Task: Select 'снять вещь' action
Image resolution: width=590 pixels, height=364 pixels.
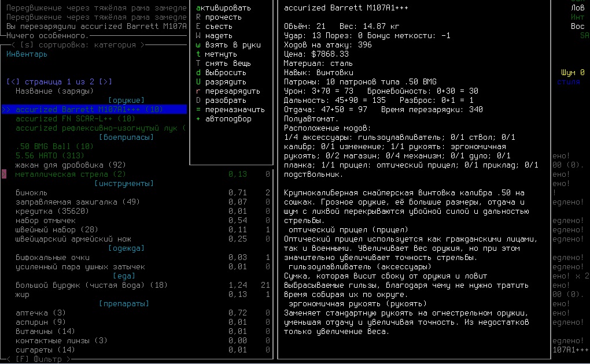Action: (223, 63)
